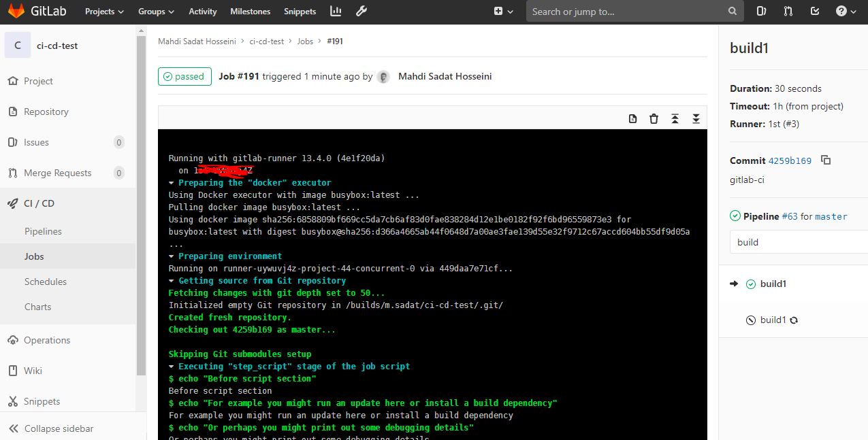Jump to the top of the log
This screenshot has height=440, width=868.
pos(675,119)
